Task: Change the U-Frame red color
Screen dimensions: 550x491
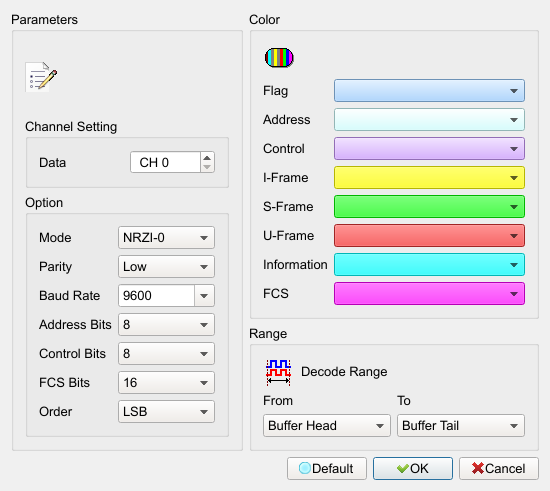Action: [429, 236]
